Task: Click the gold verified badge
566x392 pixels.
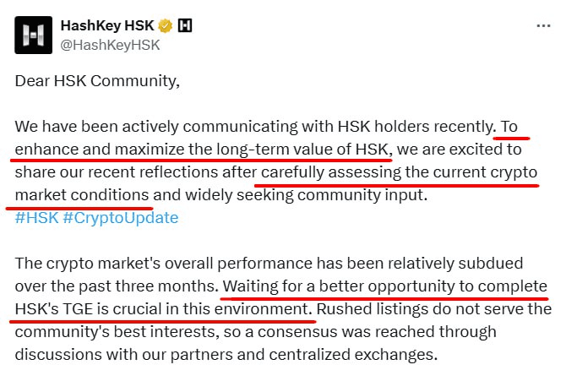Action: tap(166, 26)
